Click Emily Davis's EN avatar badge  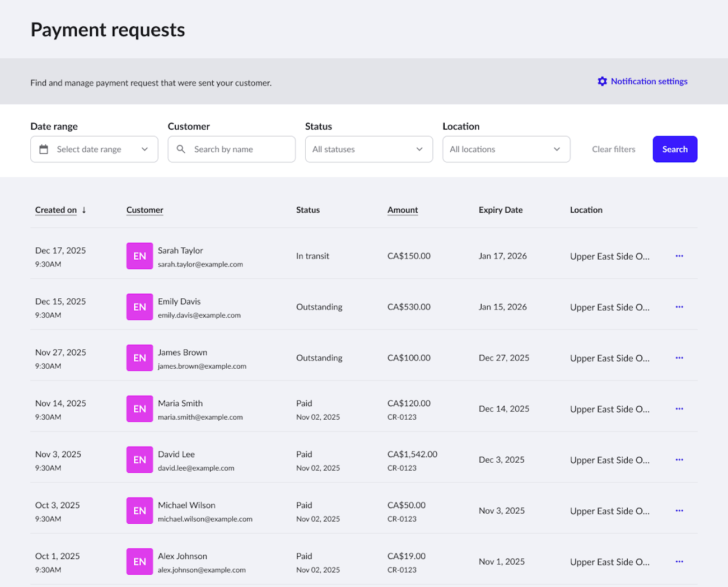pyautogui.click(x=139, y=307)
